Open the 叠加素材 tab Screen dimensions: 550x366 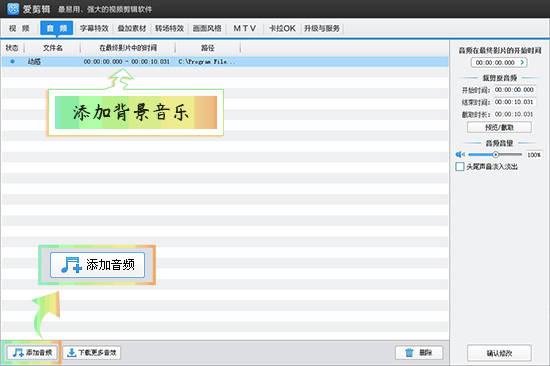132,28
